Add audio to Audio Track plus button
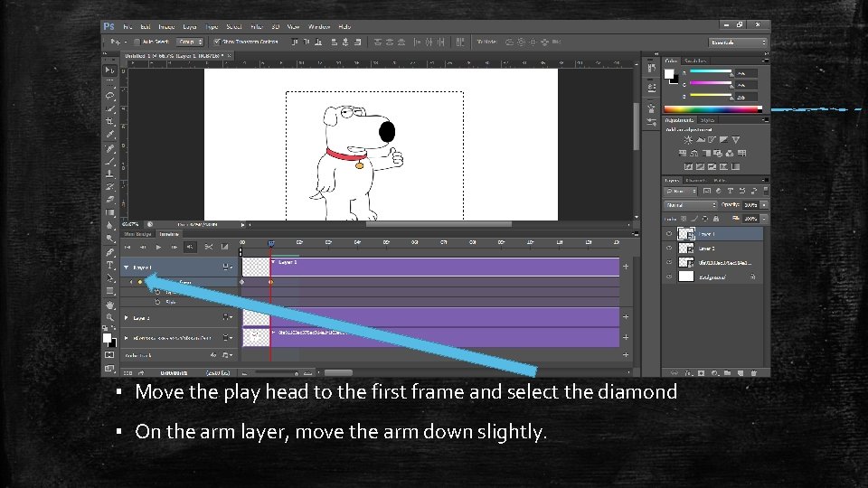The height and width of the screenshot is (488, 868). (x=626, y=355)
